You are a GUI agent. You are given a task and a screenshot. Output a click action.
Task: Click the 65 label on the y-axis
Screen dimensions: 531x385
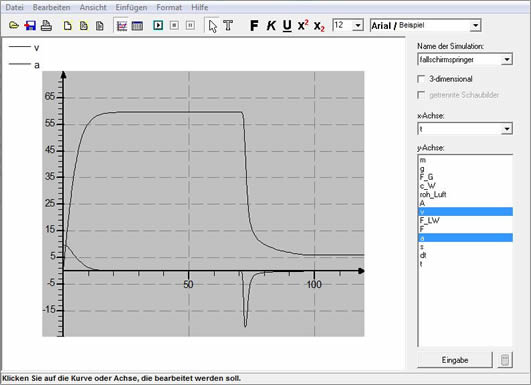49,97
